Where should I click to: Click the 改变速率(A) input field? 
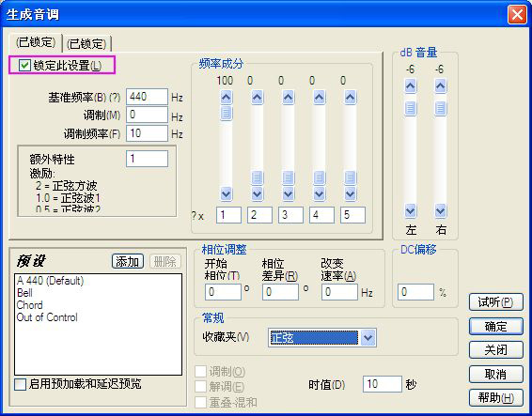coord(339,292)
